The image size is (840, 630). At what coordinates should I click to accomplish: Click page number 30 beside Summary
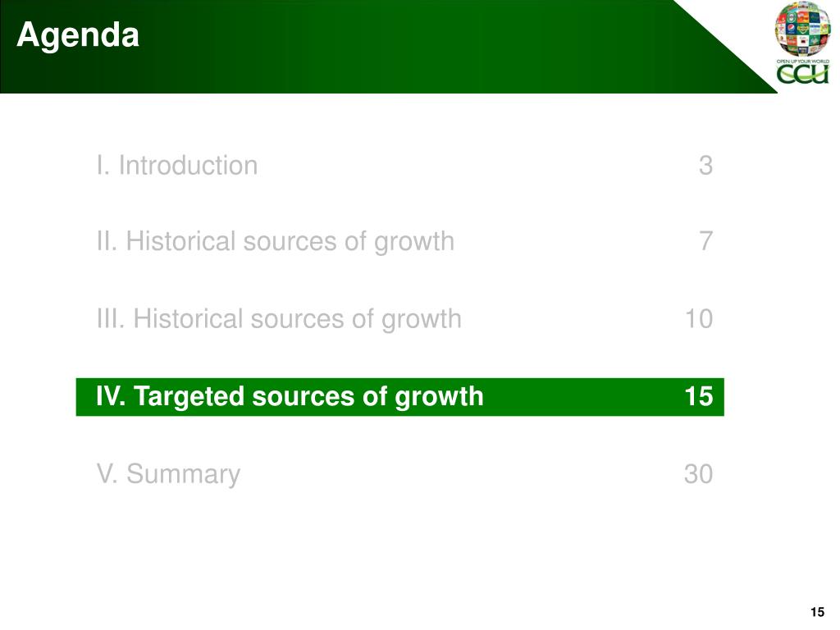(x=699, y=473)
